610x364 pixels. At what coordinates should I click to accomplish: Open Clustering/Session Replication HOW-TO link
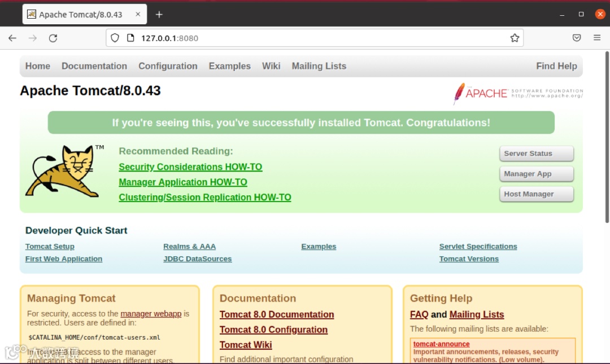tap(205, 197)
